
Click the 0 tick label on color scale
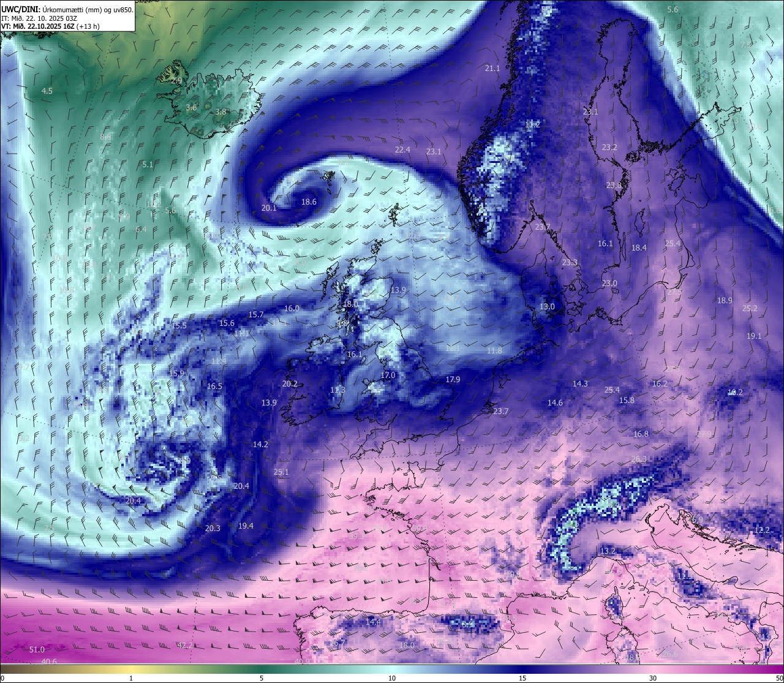pos(2,678)
